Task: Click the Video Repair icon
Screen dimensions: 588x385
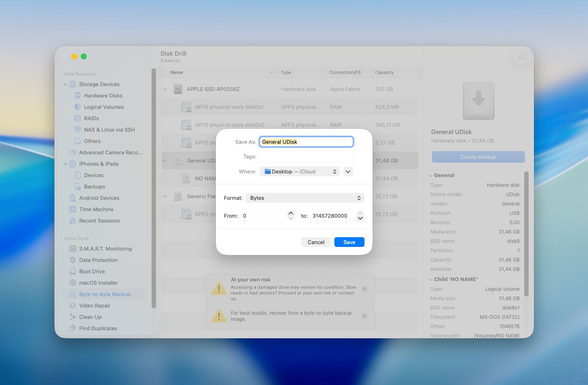Action: tap(73, 305)
